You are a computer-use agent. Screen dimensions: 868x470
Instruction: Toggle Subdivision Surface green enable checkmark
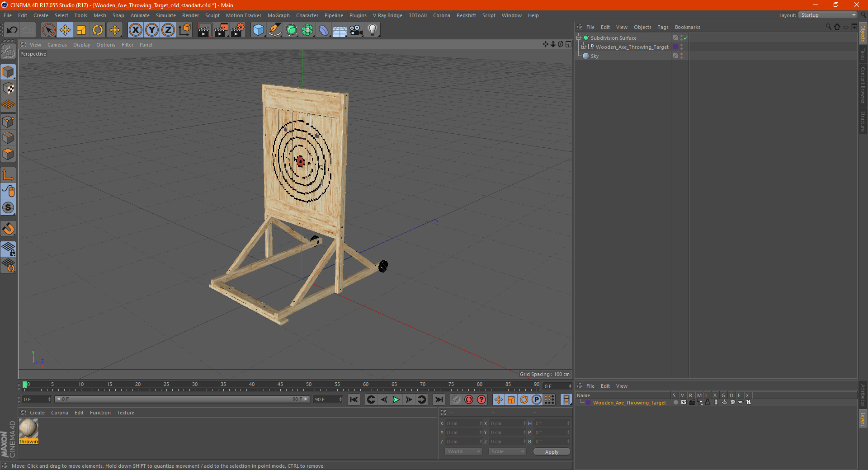[686, 38]
